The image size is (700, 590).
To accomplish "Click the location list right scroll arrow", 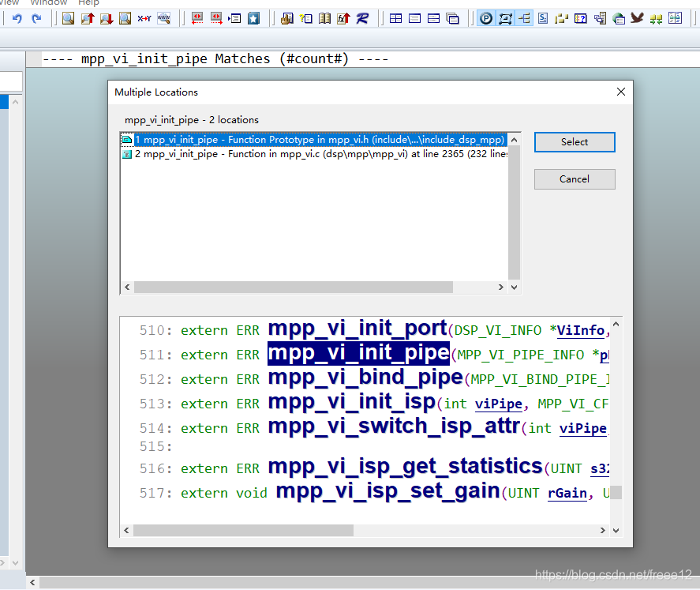I will tap(501, 287).
